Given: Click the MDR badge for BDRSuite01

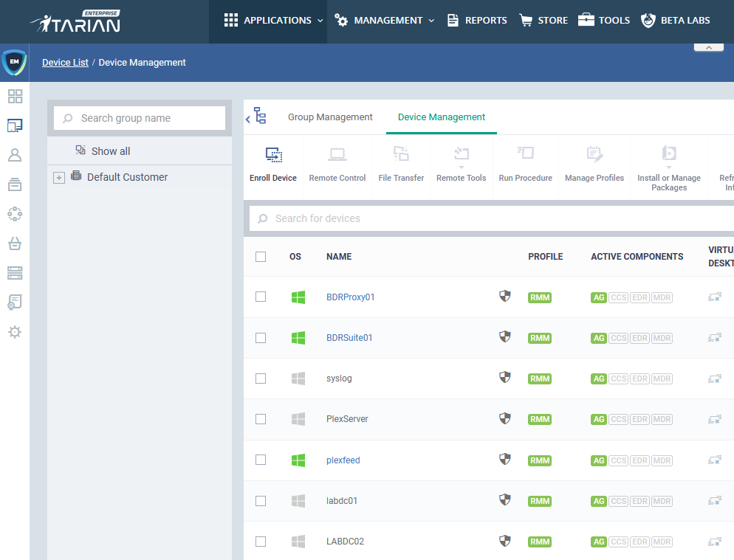Looking at the screenshot, I should pyautogui.click(x=662, y=338).
